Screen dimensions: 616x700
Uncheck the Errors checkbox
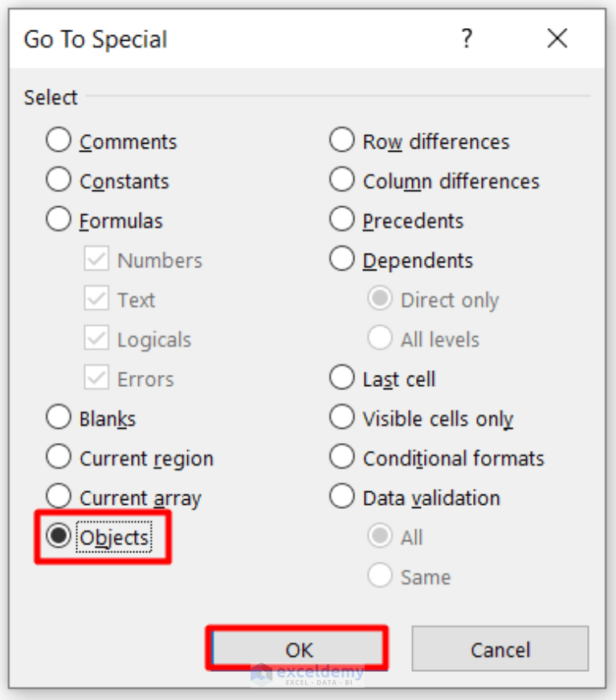(x=98, y=377)
